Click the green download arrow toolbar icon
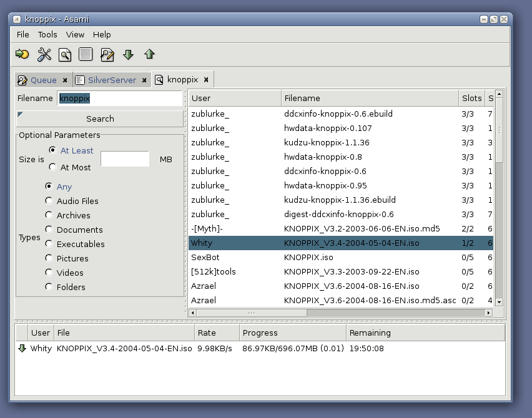The image size is (532, 418). [128, 54]
